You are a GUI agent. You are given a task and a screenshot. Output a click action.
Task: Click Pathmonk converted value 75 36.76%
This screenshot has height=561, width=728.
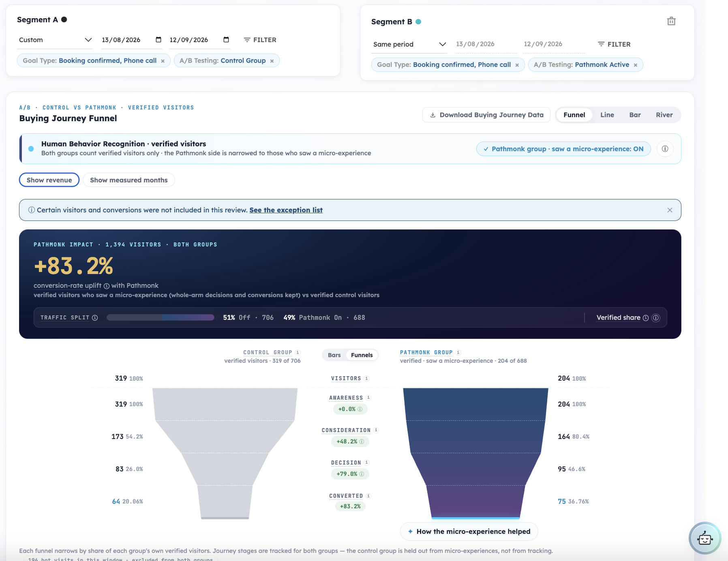(573, 501)
